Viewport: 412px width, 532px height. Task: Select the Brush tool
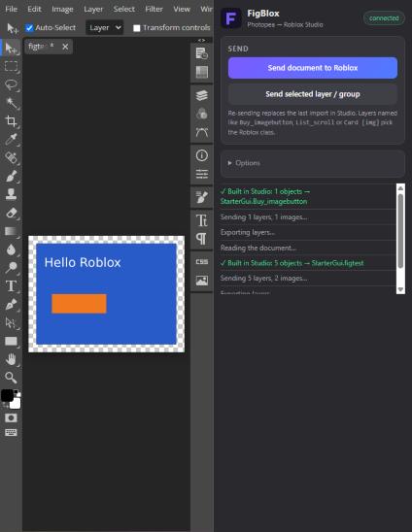11,176
